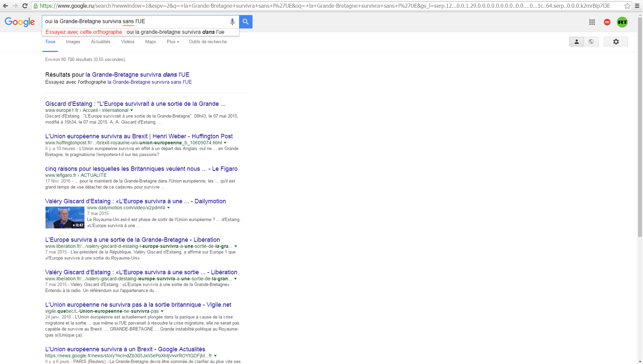Open the red notifications icon
Screen dimensions: 643x364
tap(607, 22)
